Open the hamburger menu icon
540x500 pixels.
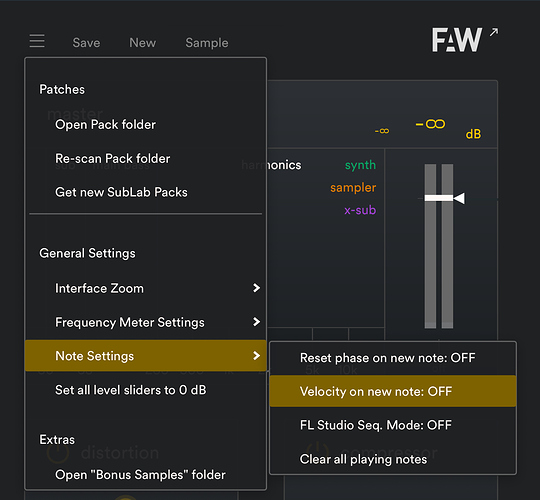click(37, 41)
